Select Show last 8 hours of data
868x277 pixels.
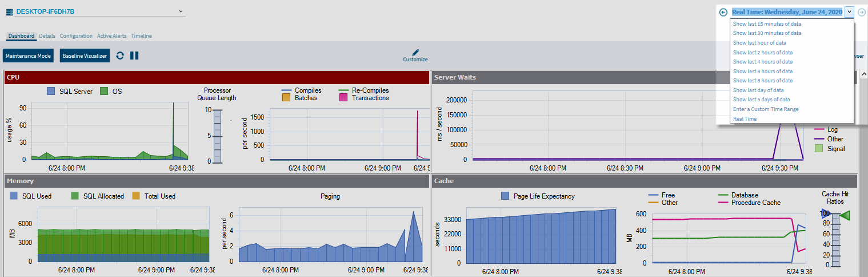(763, 81)
